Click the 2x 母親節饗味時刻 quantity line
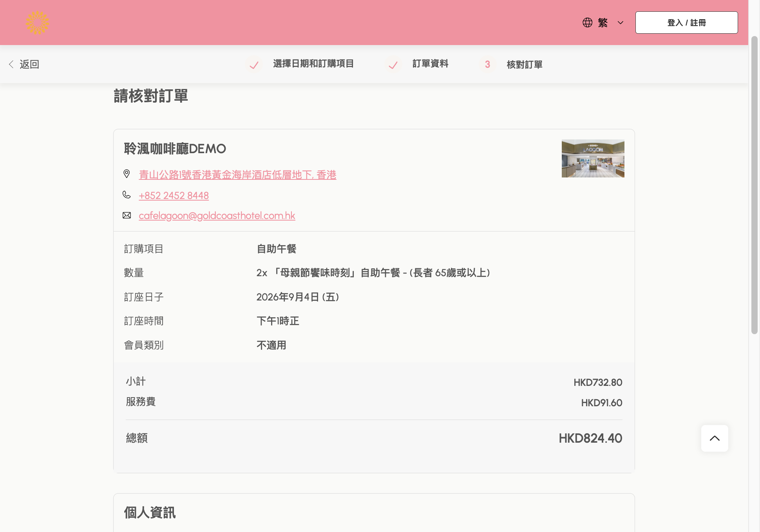This screenshot has width=760, height=532. [373, 273]
